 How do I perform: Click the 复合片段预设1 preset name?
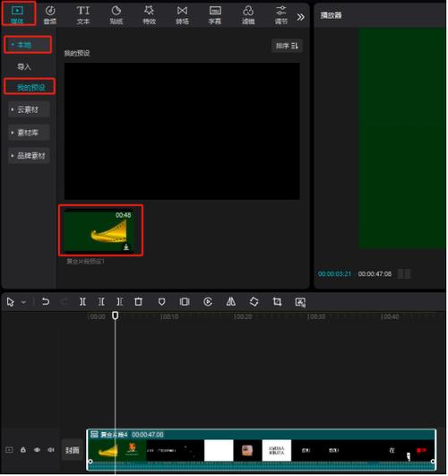pyautogui.click(x=85, y=262)
